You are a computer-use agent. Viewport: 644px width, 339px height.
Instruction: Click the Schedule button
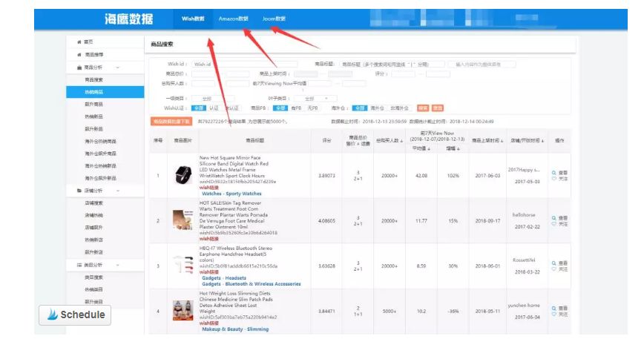[x=75, y=315]
